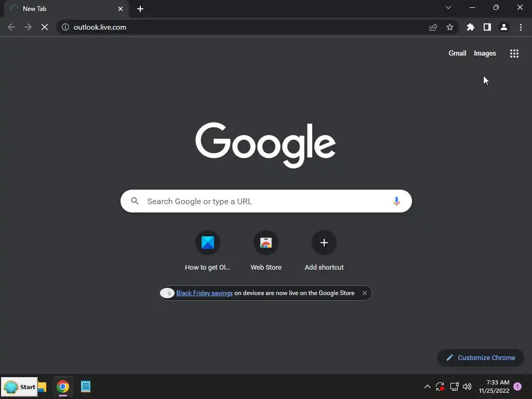This screenshot has width=532, height=399.
Task: Open the How to get Ol... shortcut
Action: (208, 251)
